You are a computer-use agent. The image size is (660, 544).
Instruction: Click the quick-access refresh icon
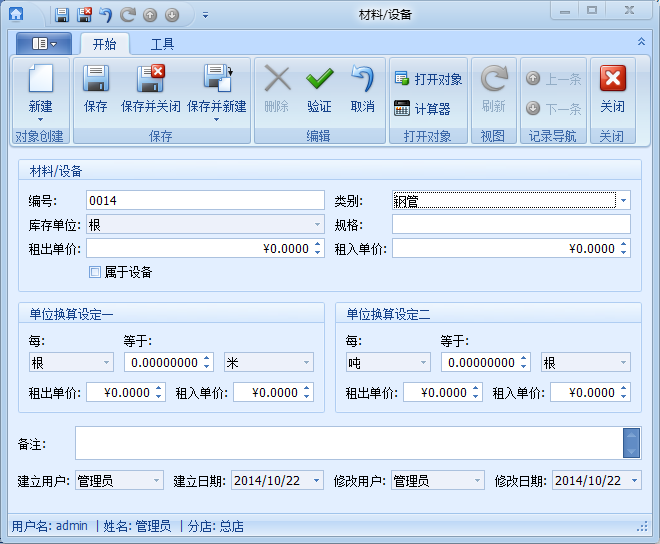[x=128, y=15]
